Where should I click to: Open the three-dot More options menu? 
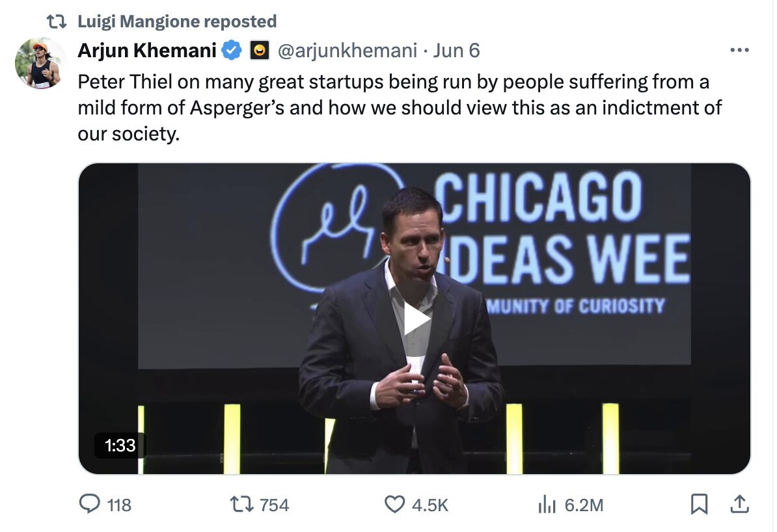739,50
